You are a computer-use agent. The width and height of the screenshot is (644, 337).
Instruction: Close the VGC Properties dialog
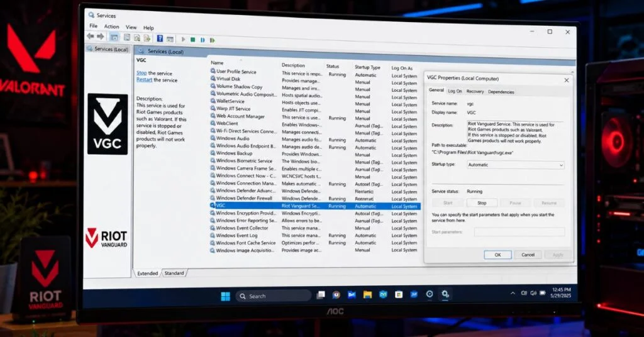567,80
